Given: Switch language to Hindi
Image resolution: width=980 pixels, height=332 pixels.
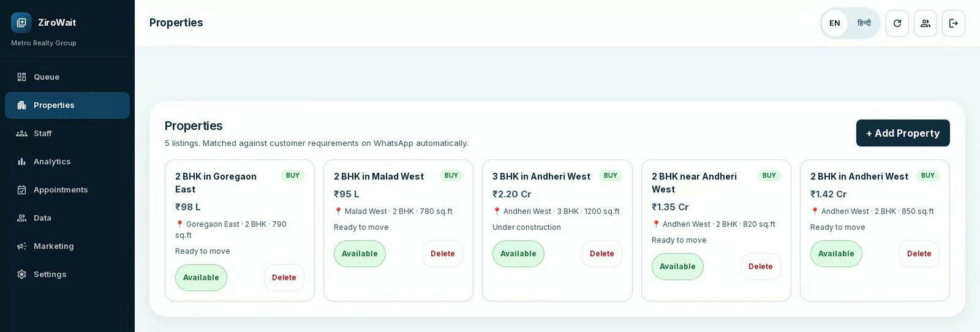Looking at the screenshot, I should pyautogui.click(x=864, y=23).
